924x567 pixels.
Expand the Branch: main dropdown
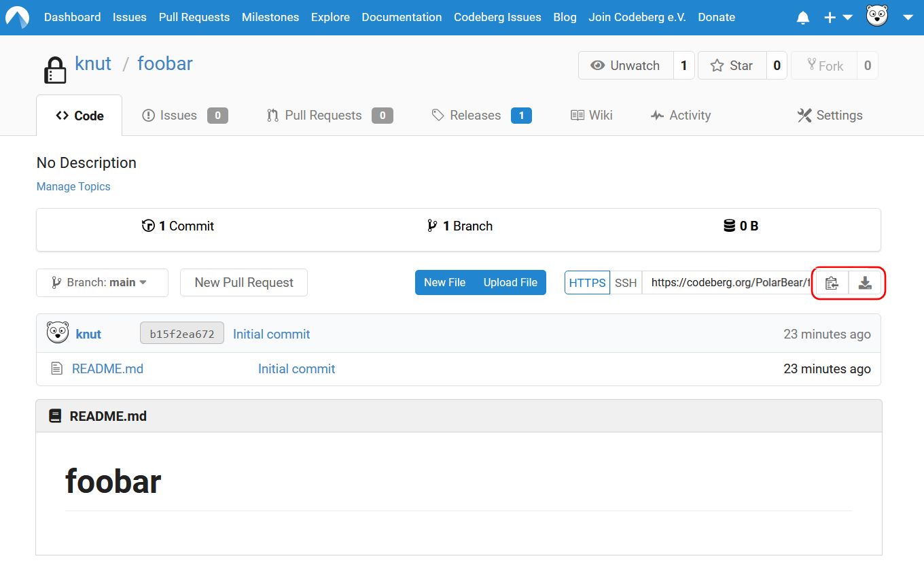click(x=102, y=283)
